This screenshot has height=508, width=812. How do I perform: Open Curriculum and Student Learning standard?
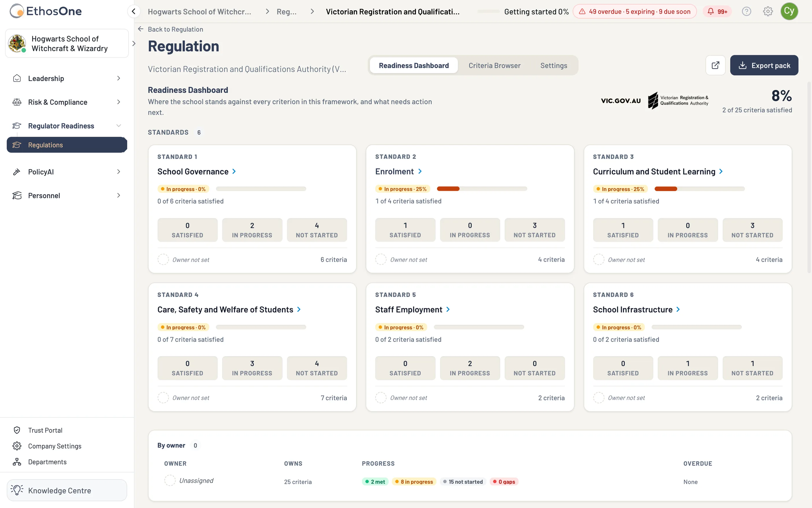tap(658, 172)
